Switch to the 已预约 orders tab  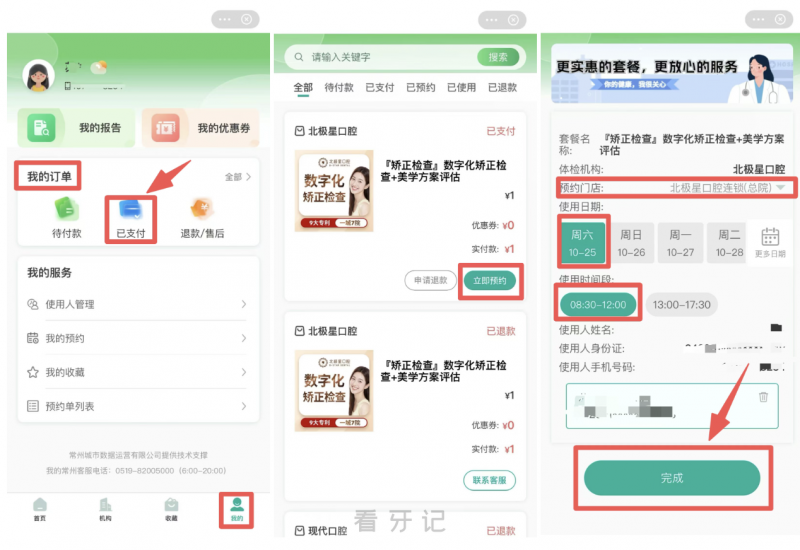pos(421,88)
